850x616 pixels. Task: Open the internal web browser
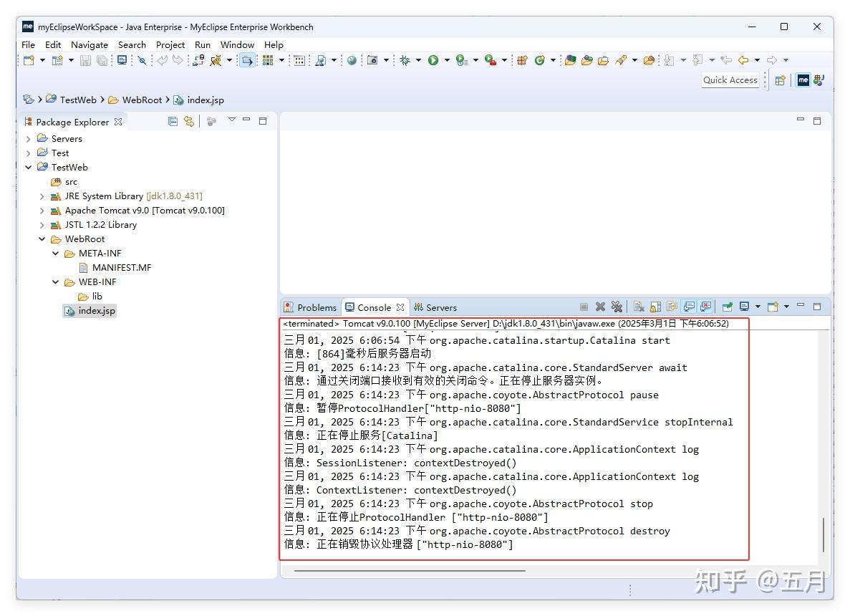(352, 60)
